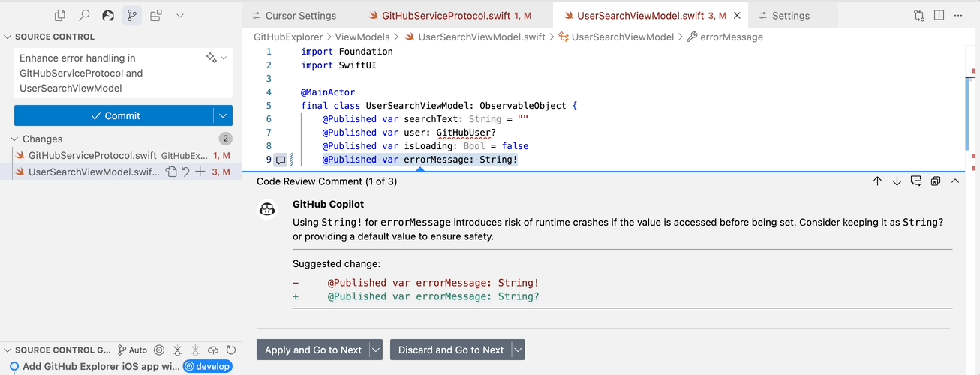The width and height of the screenshot is (980, 375).
Task: Click the GitHub Copilot avatar icon
Action: [268, 210]
